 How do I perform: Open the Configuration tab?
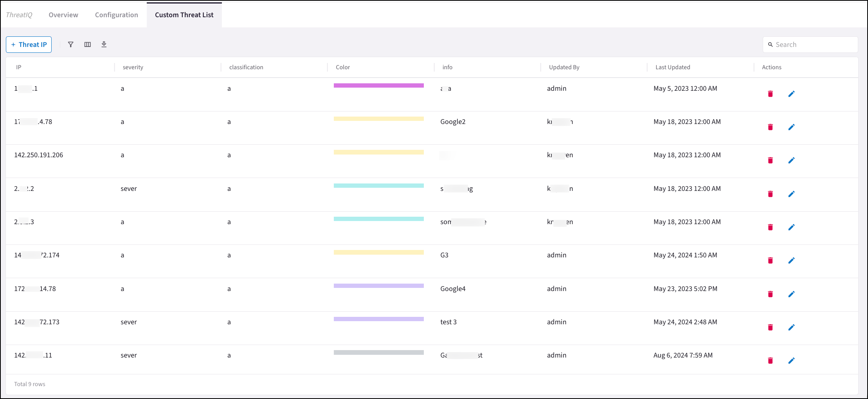[116, 14]
